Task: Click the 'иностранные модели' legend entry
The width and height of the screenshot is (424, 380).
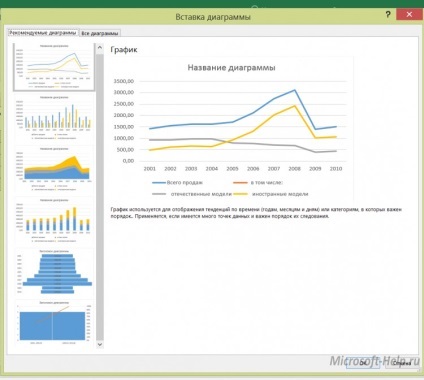Action: (x=271, y=194)
